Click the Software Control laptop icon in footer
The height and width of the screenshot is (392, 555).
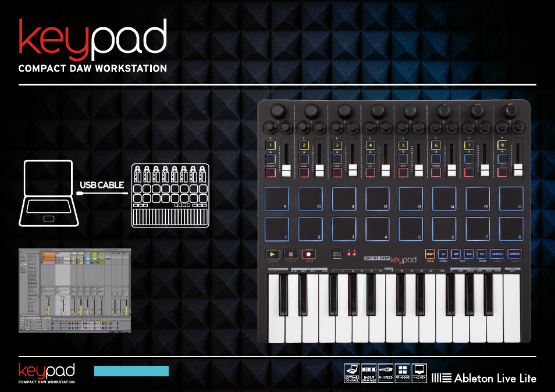pyautogui.click(x=352, y=373)
